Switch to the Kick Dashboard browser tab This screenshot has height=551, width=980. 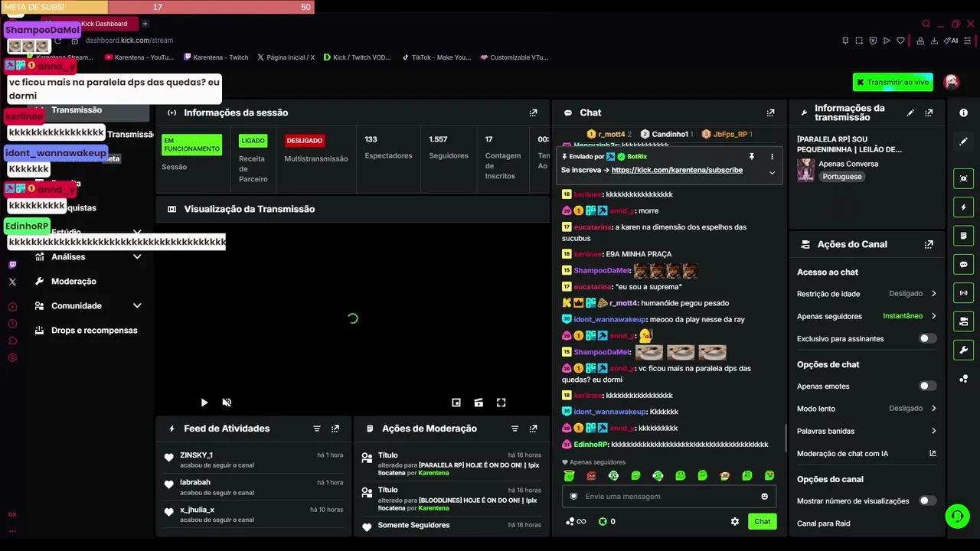[105, 24]
